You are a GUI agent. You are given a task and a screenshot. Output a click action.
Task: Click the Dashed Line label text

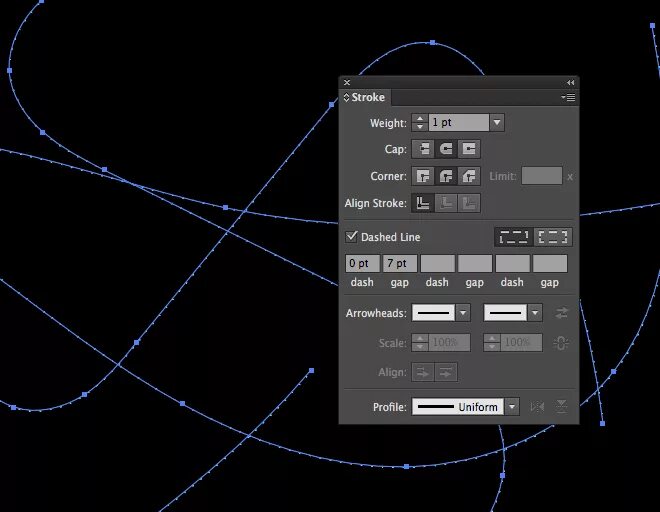pyautogui.click(x=391, y=237)
